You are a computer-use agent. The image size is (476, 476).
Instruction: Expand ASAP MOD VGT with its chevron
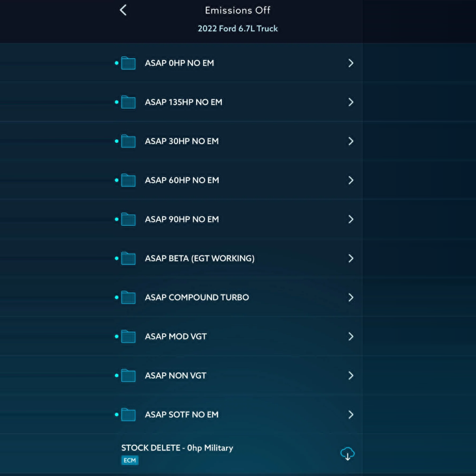351,336
